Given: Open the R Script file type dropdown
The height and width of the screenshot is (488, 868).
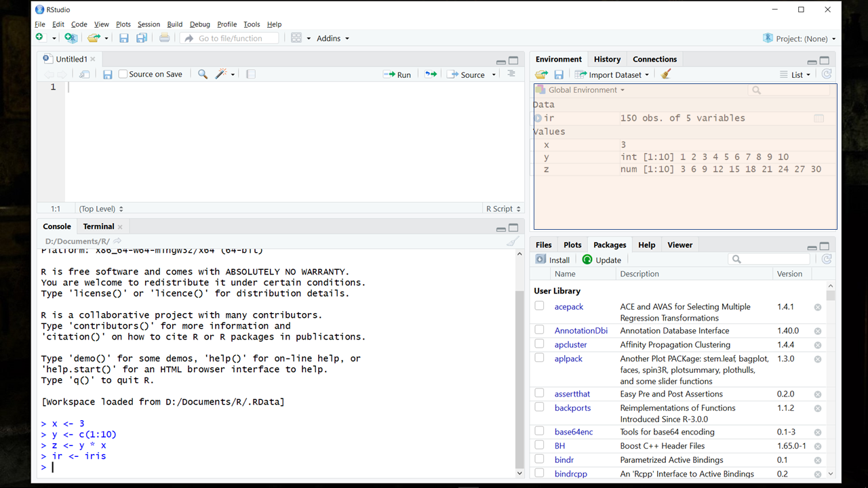Looking at the screenshot, I should 503,209.
